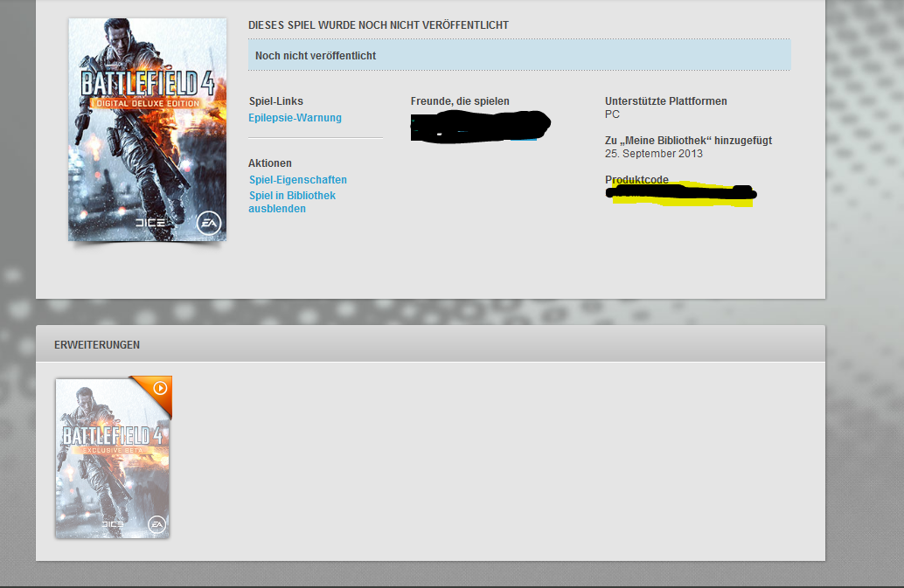Click the Aktionen heading
Image resolution: width=904 pixels, height=588 pixels.
pos(270,163)
